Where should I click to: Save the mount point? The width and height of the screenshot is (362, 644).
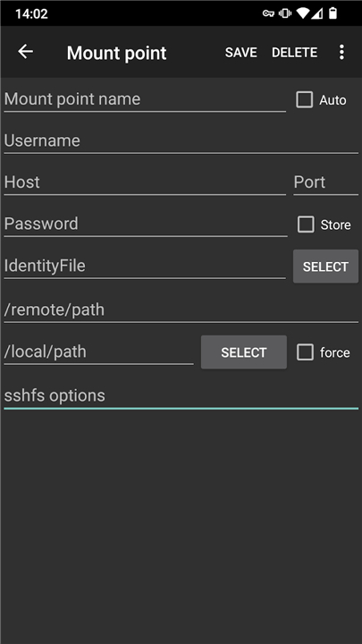pos(241,53)
